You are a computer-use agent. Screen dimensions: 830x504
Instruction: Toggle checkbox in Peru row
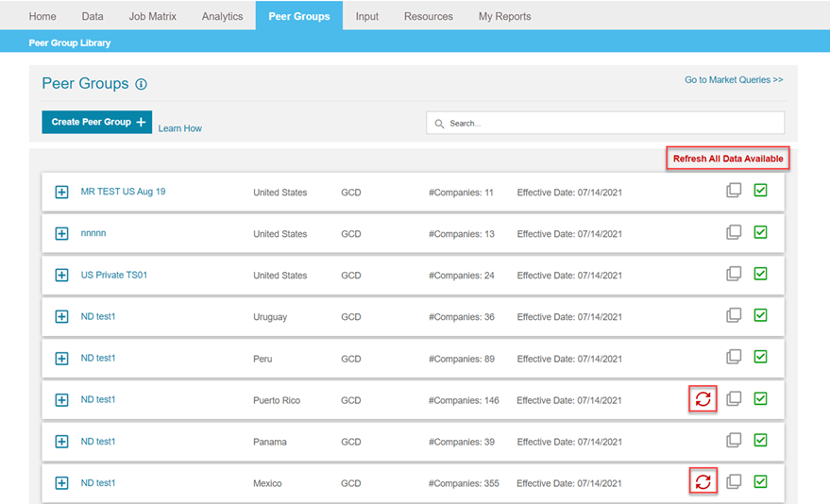point(761,357)
